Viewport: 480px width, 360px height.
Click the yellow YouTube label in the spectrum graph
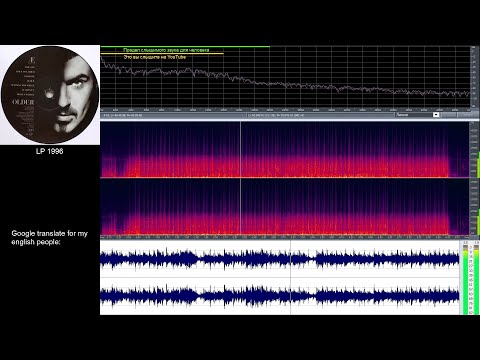coord(155,57)
